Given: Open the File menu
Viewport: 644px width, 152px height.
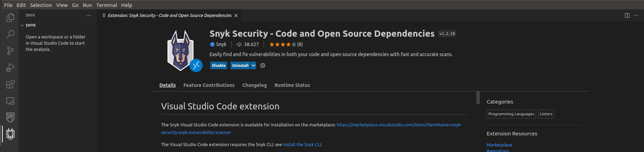Looking at the screenshot, I should (x=8, y=5).
